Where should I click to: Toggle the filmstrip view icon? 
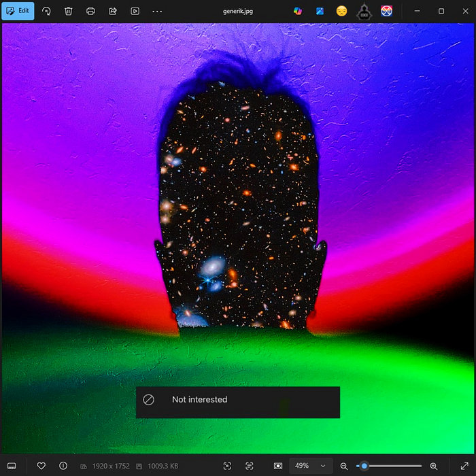[x=12, y=466]
